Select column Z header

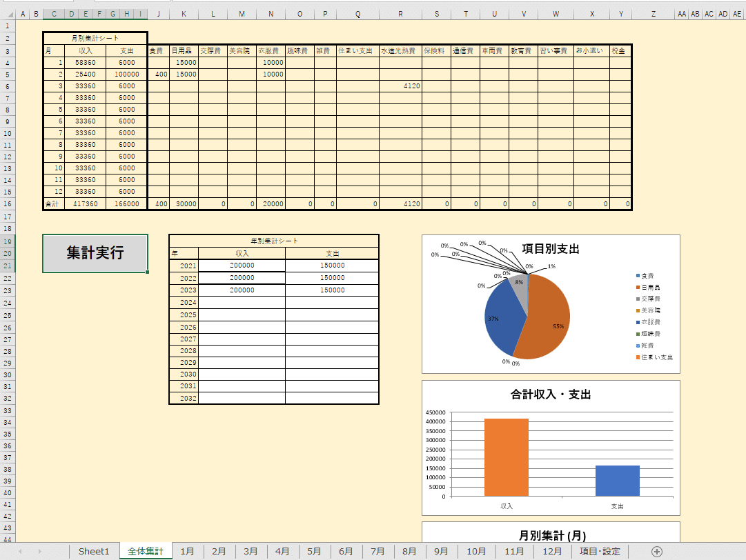(x=654, y=14)
